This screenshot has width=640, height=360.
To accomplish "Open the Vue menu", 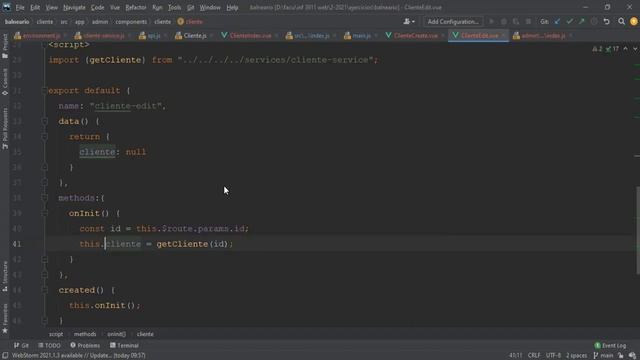I will click(115, 7).
